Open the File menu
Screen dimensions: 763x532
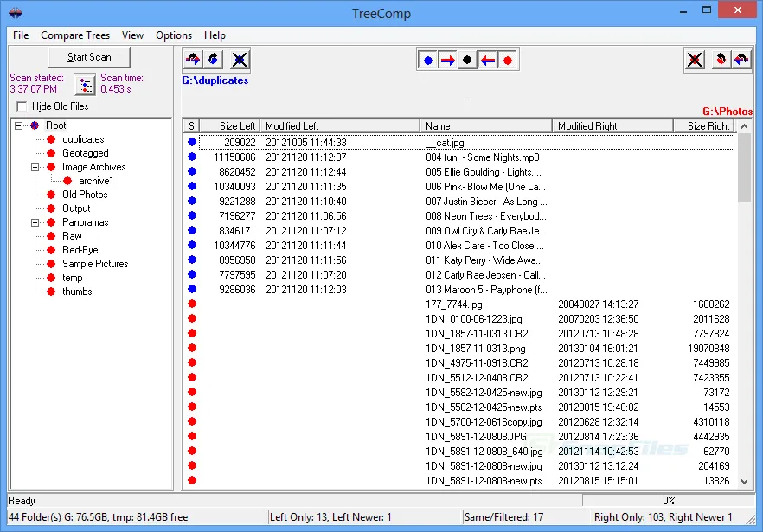point(21,35)
